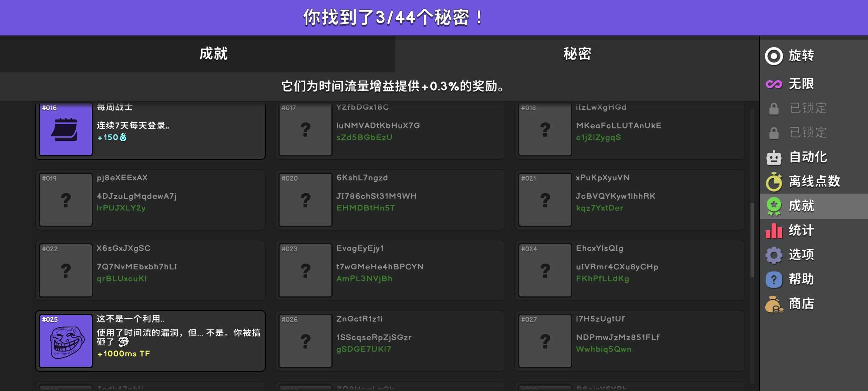
Task: Click the #025 troll face achievement thumbnail
Action: [66, 341]
